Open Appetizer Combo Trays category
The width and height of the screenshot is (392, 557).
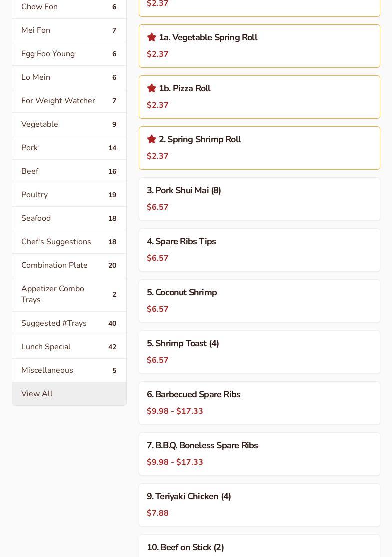69,294
